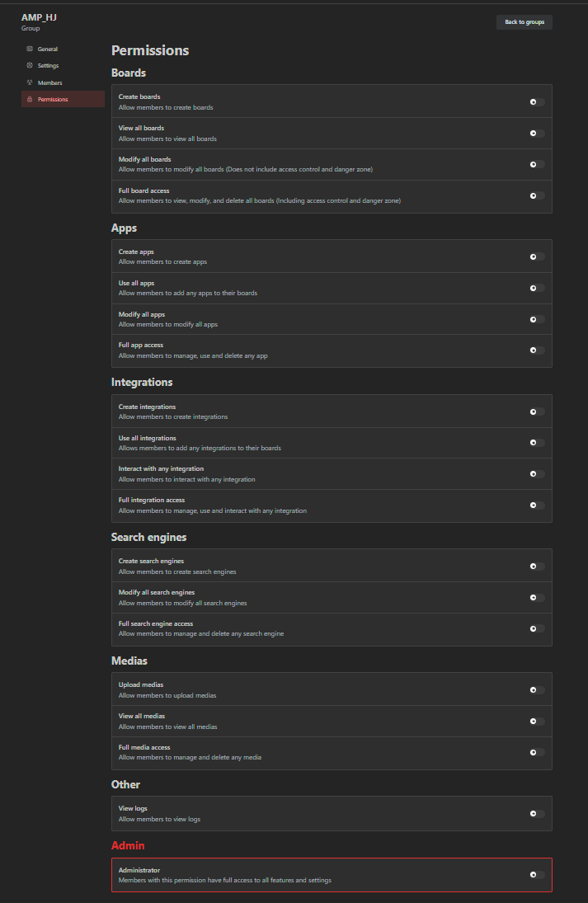Toggle the View all boards permission
Screen dimensions: 588x903
(x=537, y=134)
